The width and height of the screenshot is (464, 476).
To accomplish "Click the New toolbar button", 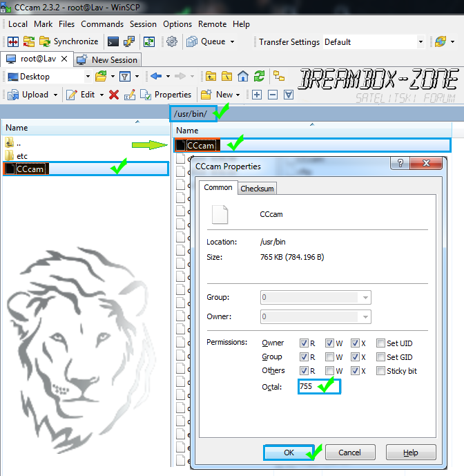I will 217,95.
